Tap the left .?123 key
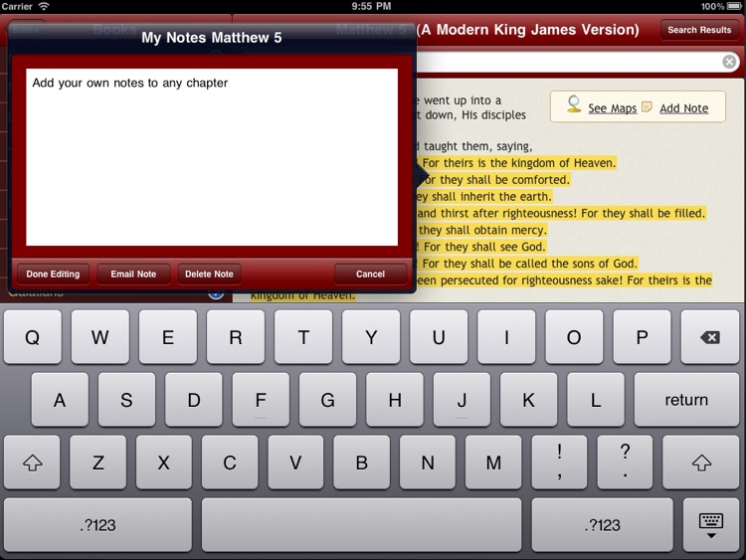 98,525
